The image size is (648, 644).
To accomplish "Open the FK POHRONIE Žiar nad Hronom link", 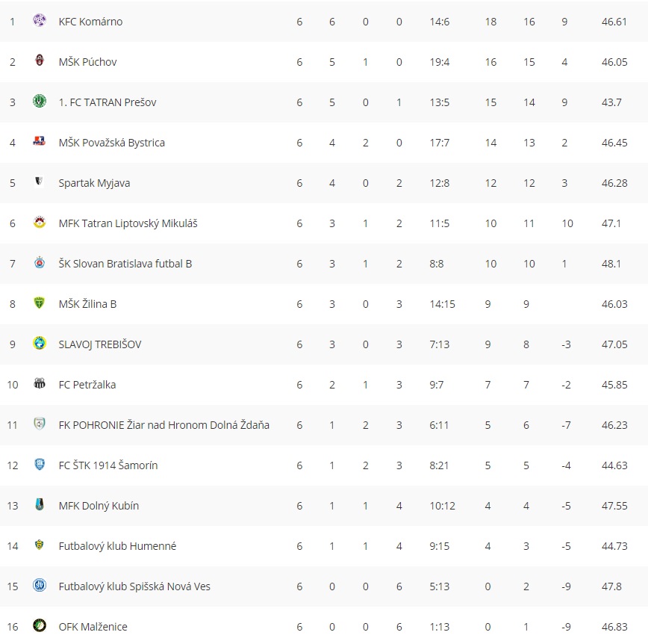I will [163, 425].
